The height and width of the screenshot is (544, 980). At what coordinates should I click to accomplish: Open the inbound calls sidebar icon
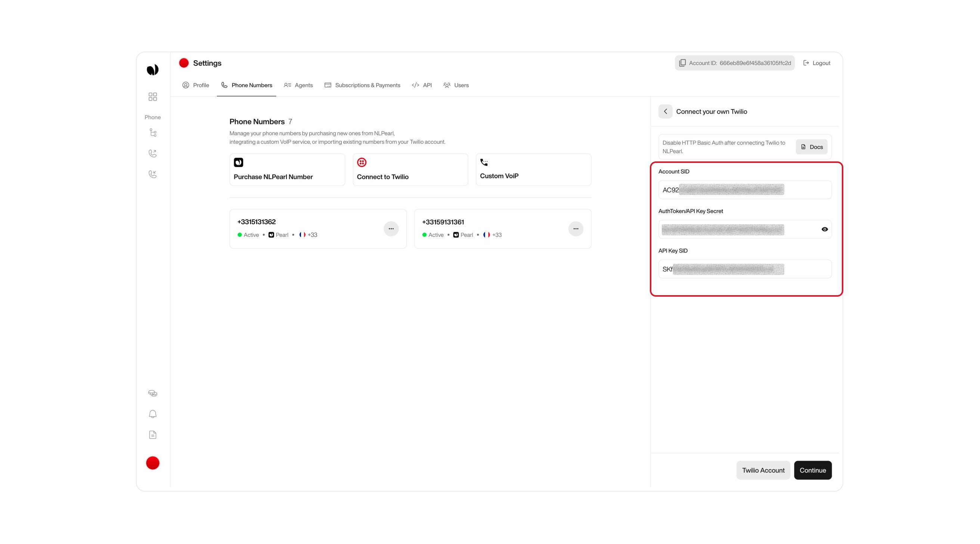tap(152, 174)
